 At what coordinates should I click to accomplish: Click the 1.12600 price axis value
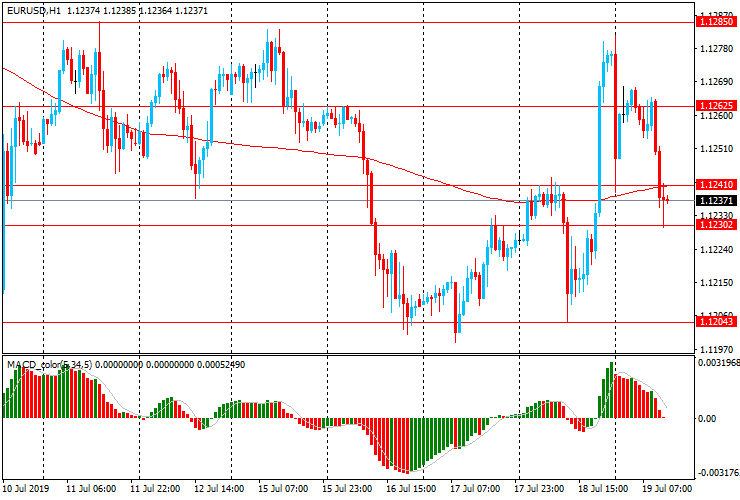click(x=717, y=116)
